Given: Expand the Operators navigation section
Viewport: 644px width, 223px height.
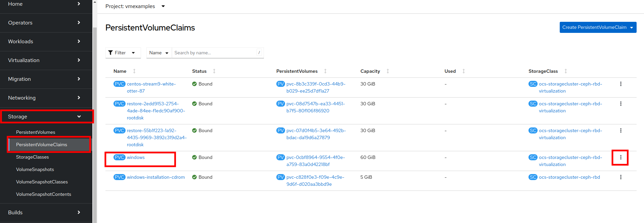Looking at the screenshot, I should coord(46,23).
